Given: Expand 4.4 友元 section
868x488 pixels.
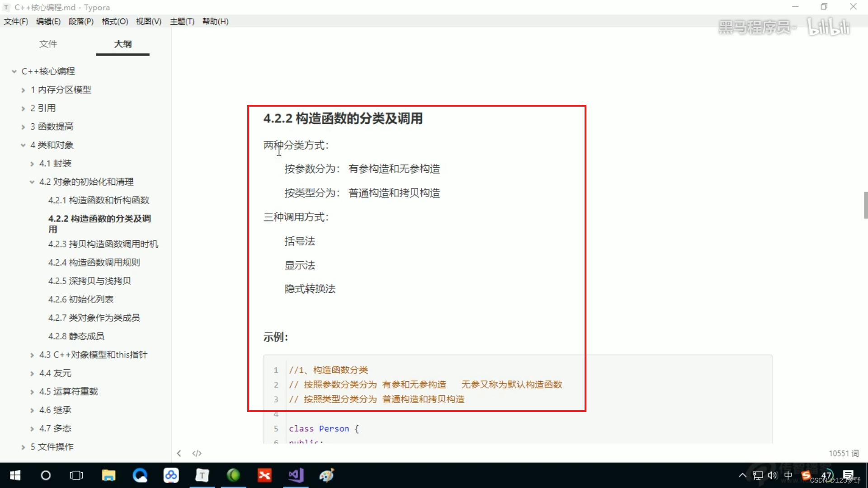Looking at the screenshot, I should click(x=32, y=373).
